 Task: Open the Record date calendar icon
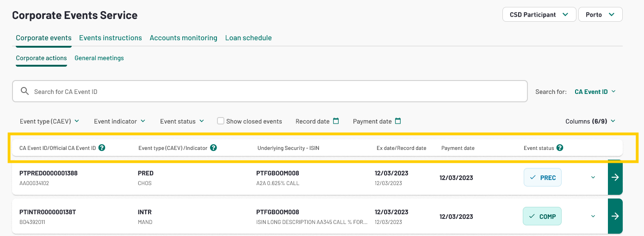click(x=336, y=121)
